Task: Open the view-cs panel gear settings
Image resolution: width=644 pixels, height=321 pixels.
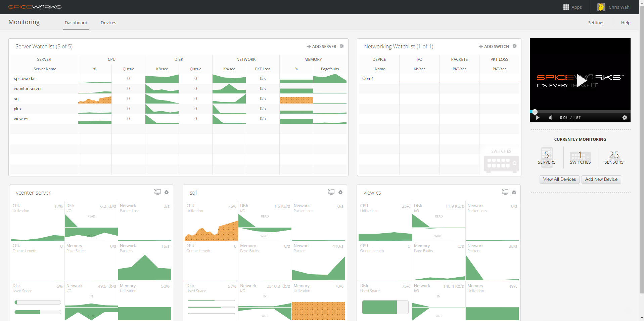Action: pos(514,192)
